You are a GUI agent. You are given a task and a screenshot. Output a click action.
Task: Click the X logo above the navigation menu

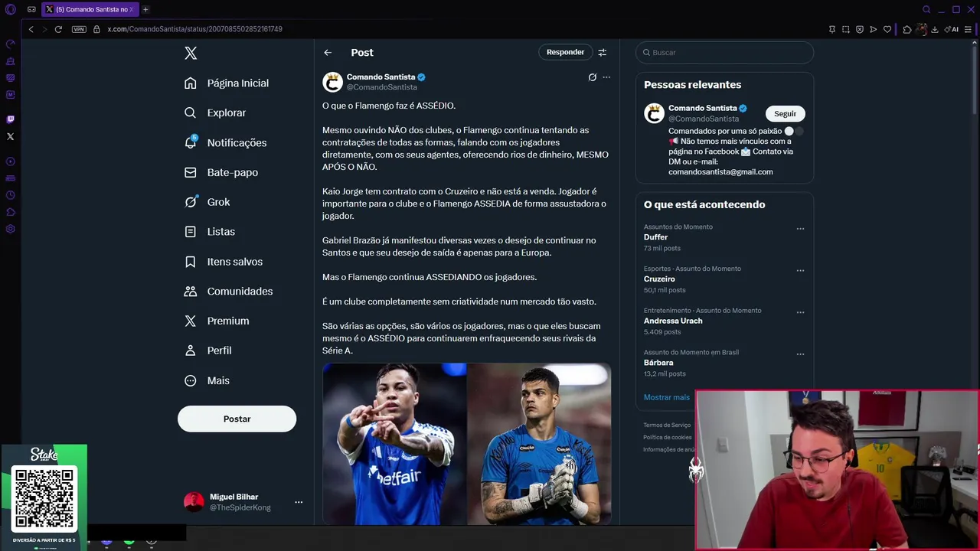click(191, 53)
